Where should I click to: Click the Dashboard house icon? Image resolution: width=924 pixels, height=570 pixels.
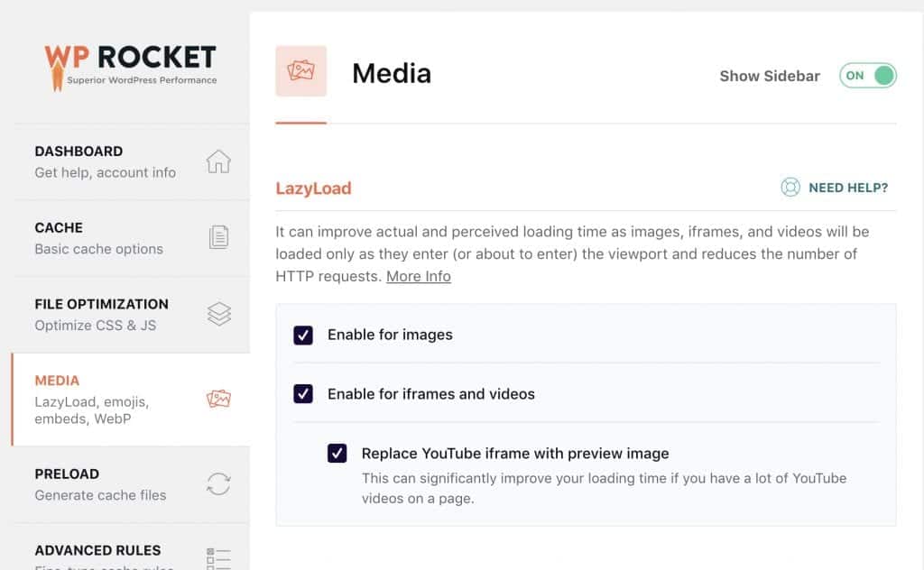pos(218,161)
